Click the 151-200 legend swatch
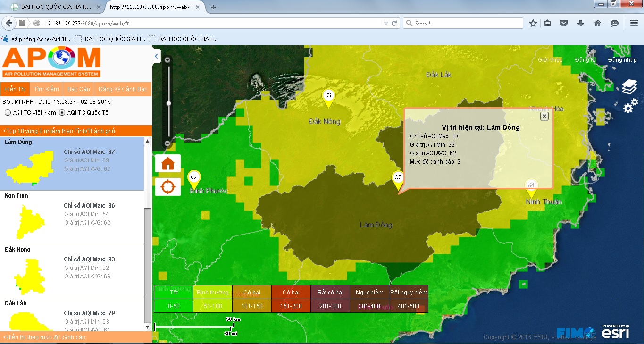644x344 pixels. pos(291,306)
